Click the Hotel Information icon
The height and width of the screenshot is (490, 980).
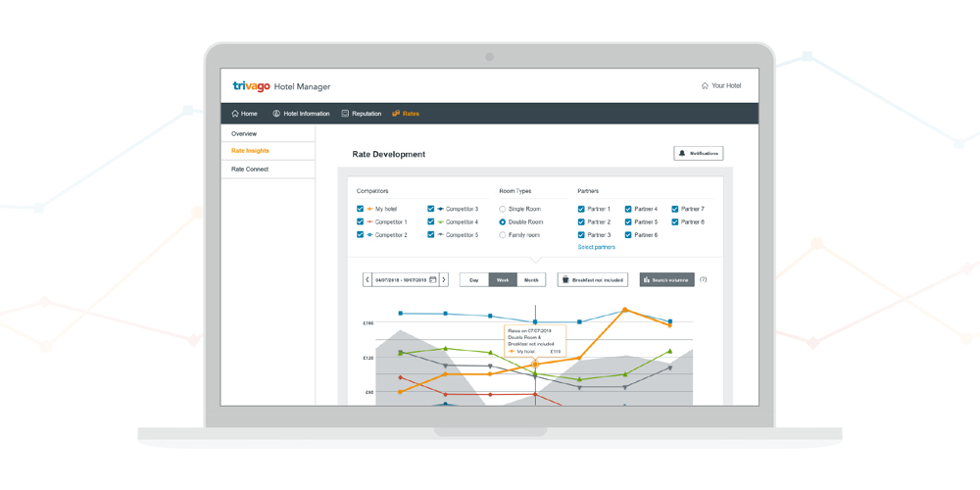tap(276, 114)
